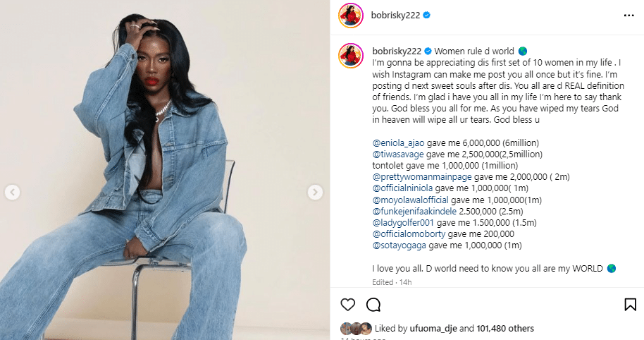644x340 pixels.
Task: Open bobrisky222 username in caption
Action: coord(397,51)
